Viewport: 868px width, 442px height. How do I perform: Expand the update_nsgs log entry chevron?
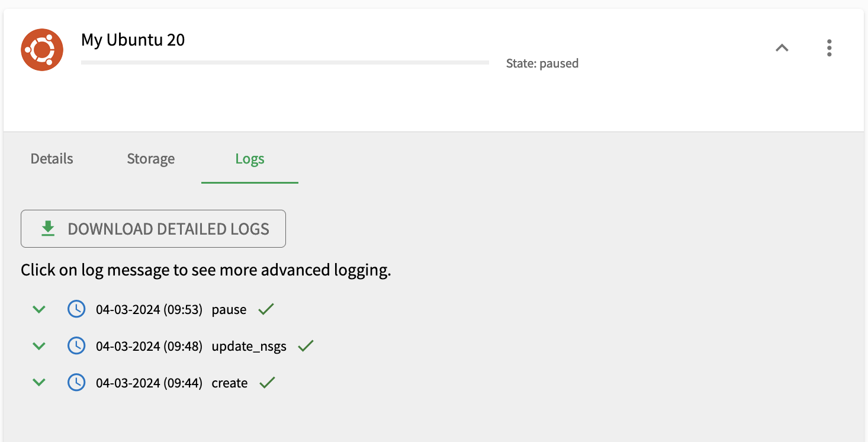[x=39, y=346]
